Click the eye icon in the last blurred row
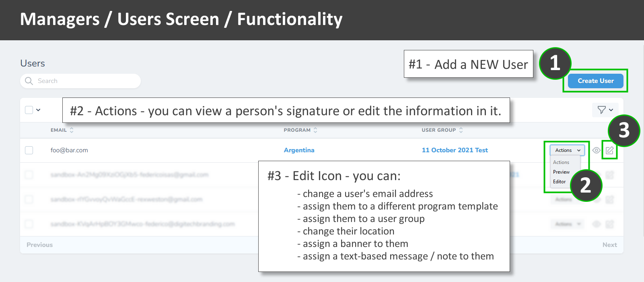 597,224
